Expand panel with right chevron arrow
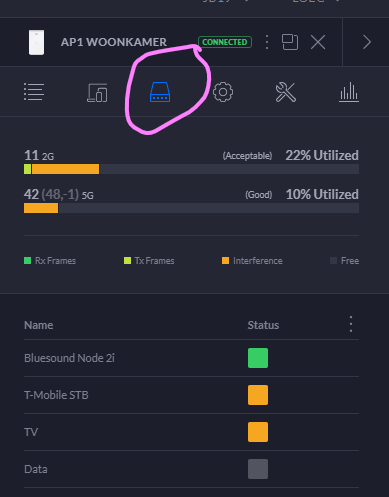Image resolution: width=389 pixels, height=497 pixels. (367, 42)
